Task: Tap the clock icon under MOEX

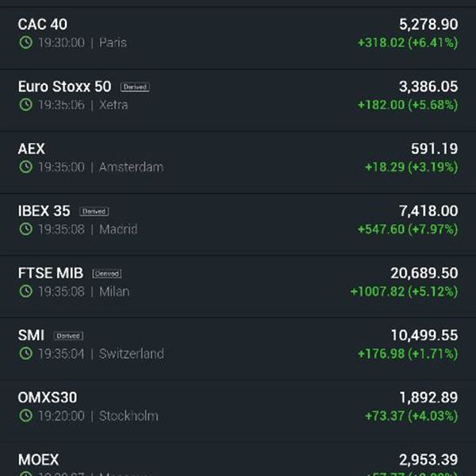Action: click(26, 474)
